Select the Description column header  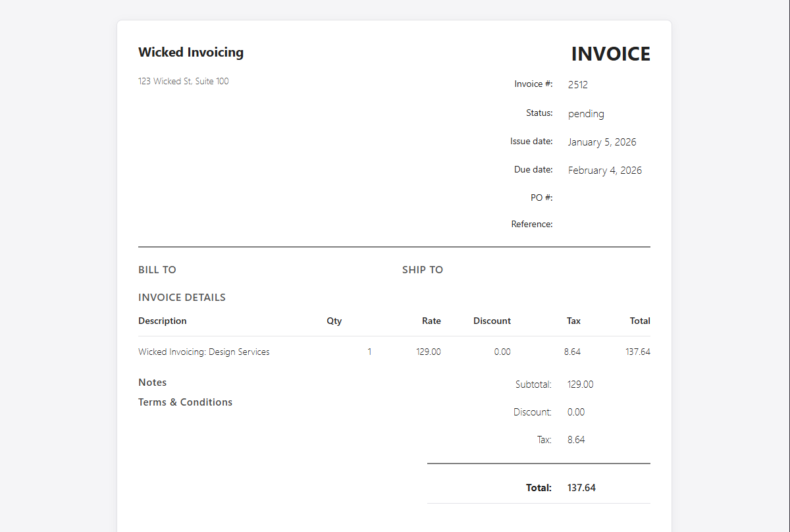click(163, 321)
